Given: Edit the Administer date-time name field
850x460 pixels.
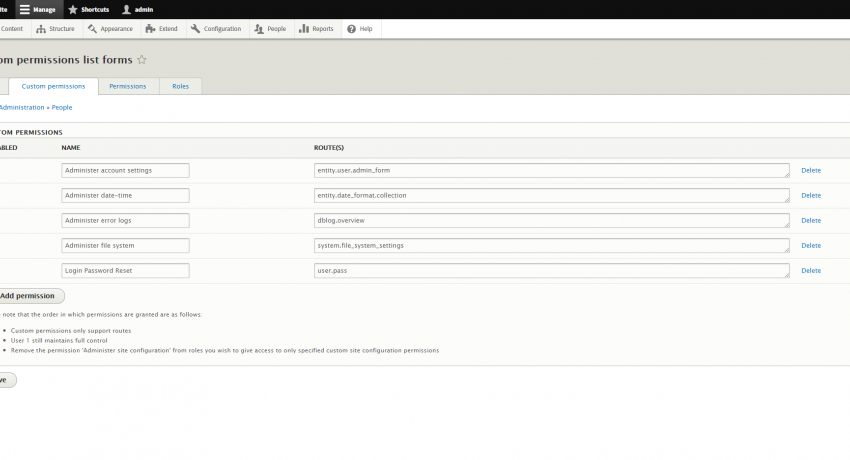Looking at the screenshot, I should [125, 195].
